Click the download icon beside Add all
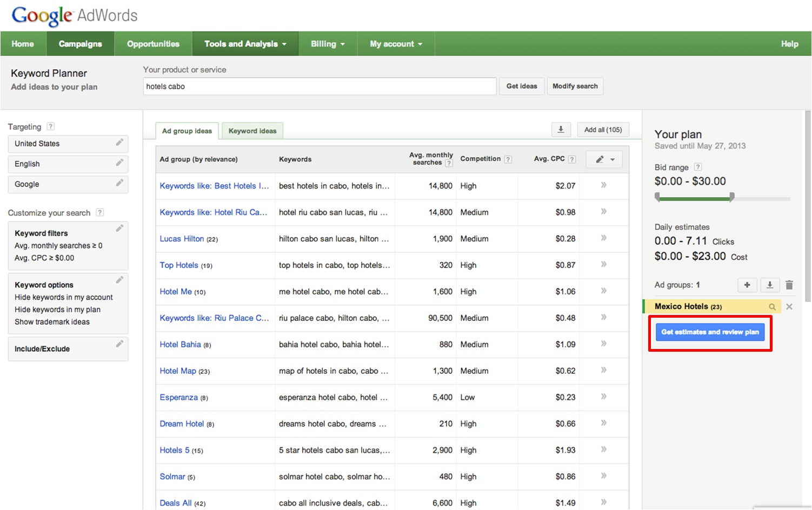The width and height of the screenshot is (812, 510). click(561, 130)
